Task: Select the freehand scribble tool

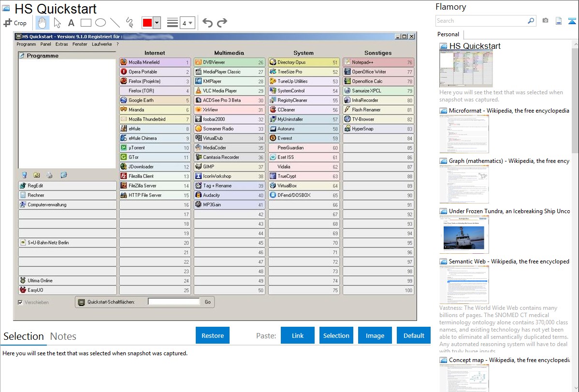Action: click(130, 23)
